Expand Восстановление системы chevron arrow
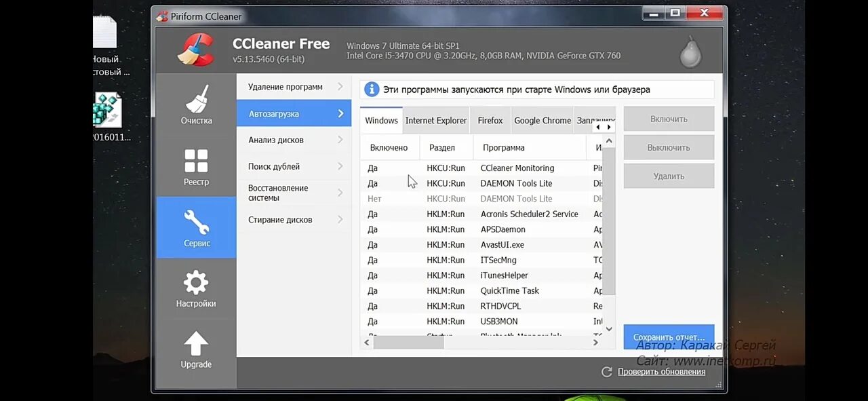The width and height of the screenshot is (868, 401). click(x=340, y=193)
